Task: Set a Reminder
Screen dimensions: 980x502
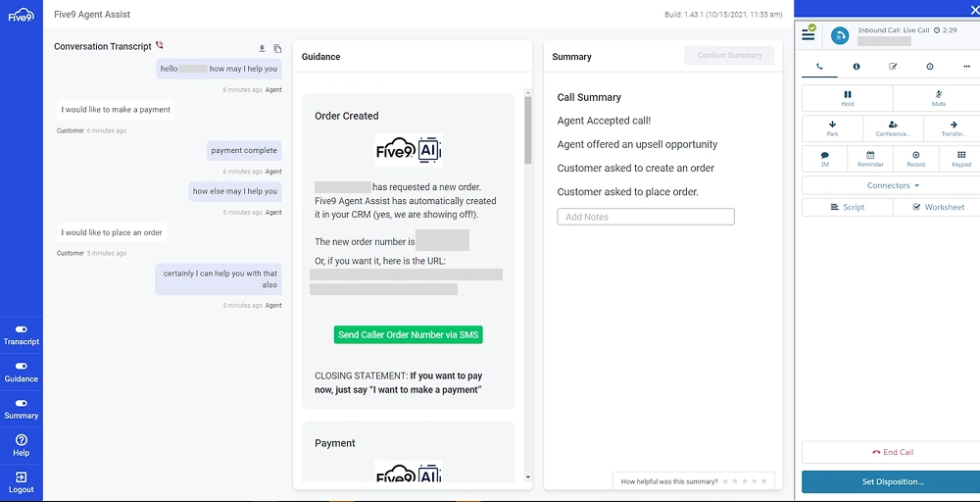Action: tap(870, 159)
